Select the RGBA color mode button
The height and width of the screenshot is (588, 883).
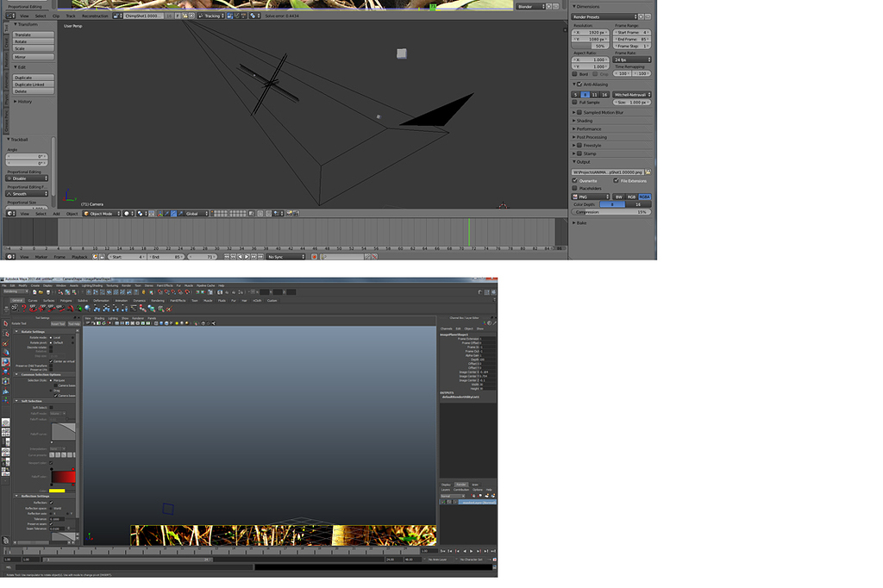645,197
